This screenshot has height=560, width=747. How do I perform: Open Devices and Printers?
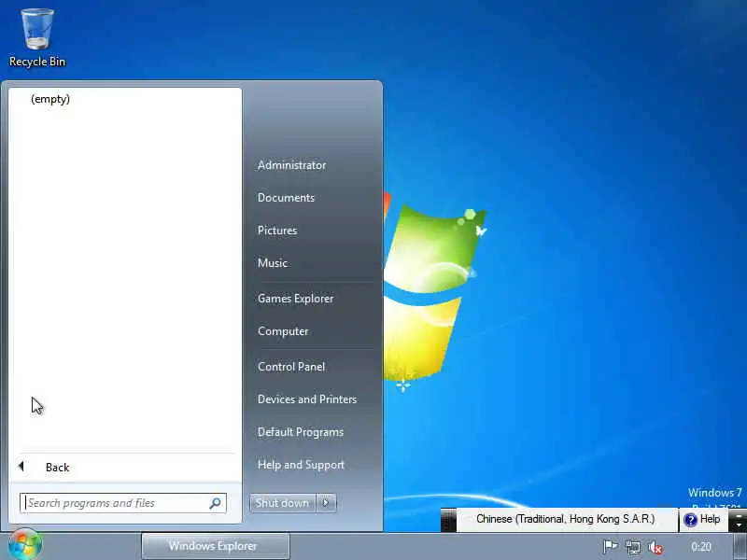pyautogui.click(x=307, y=399)
